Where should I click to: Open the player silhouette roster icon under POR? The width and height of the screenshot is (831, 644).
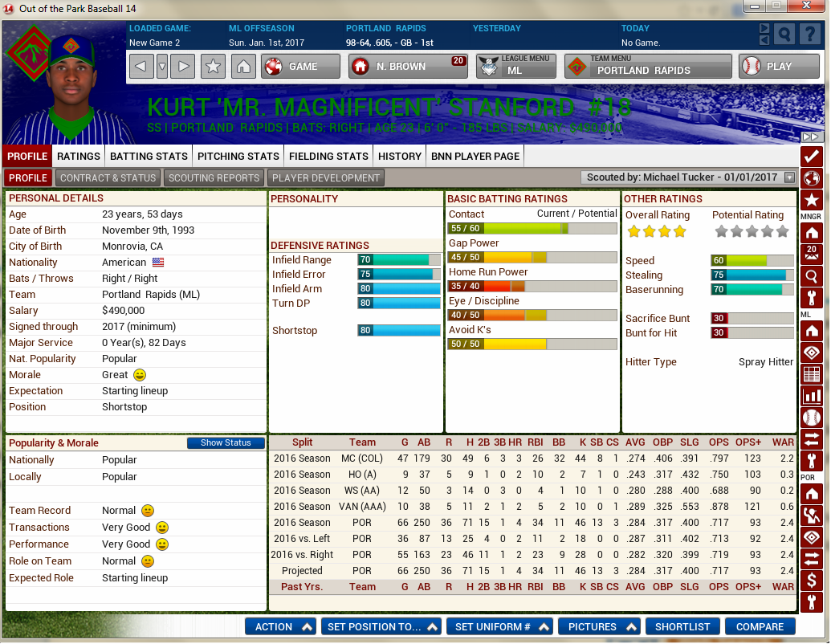[812, 516]
